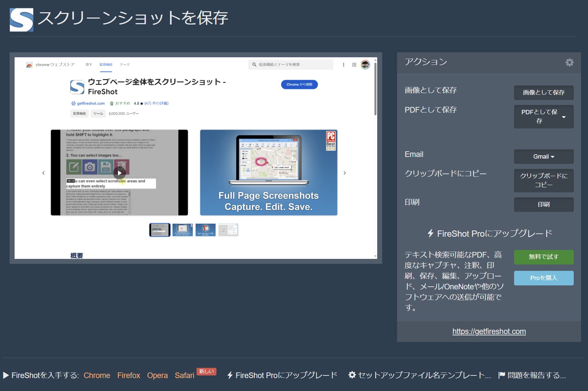588x391 pixels.
Task: Click the FireShot S logo in the header
Action: [x=22, y=20]
